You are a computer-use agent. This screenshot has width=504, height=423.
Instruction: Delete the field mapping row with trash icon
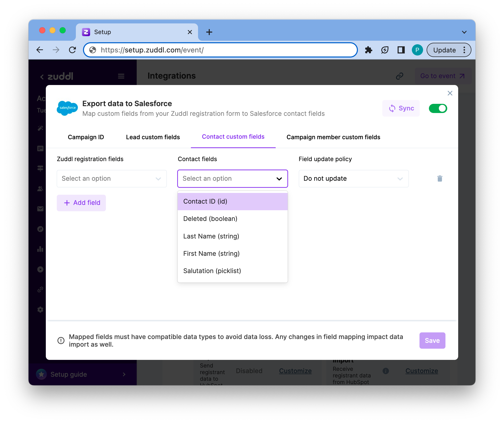point(440,178)
